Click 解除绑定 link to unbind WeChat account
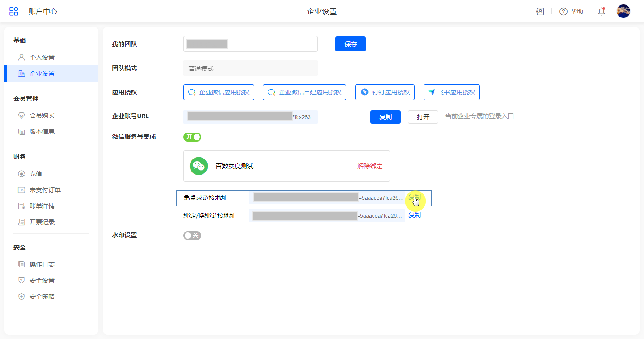This screenshot has height=339, width=644. pyautogui.click(x=370, y=166)
